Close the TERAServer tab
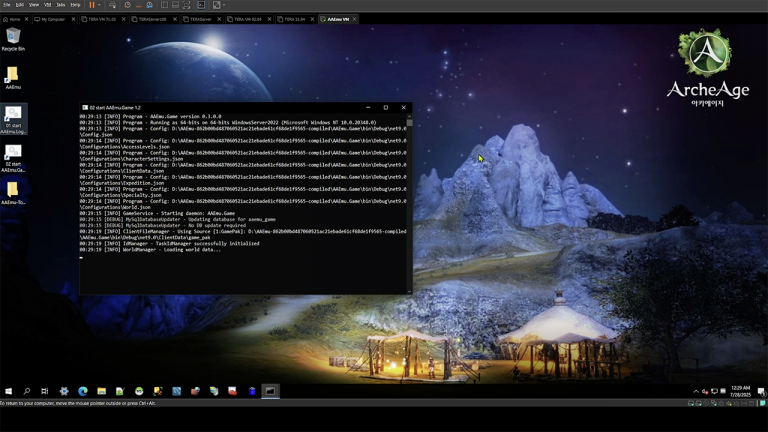 click(x=219, y=19)
